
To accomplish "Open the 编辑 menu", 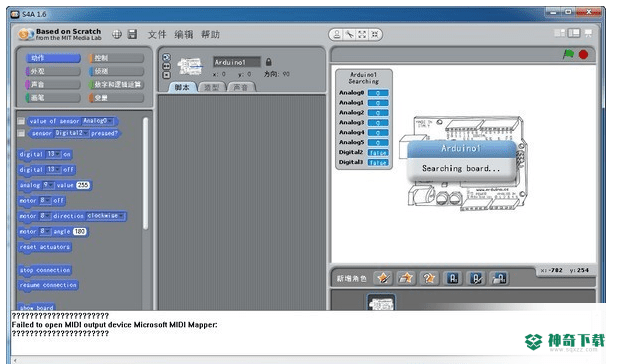I will pyautogui.click(x=184, y=35).
